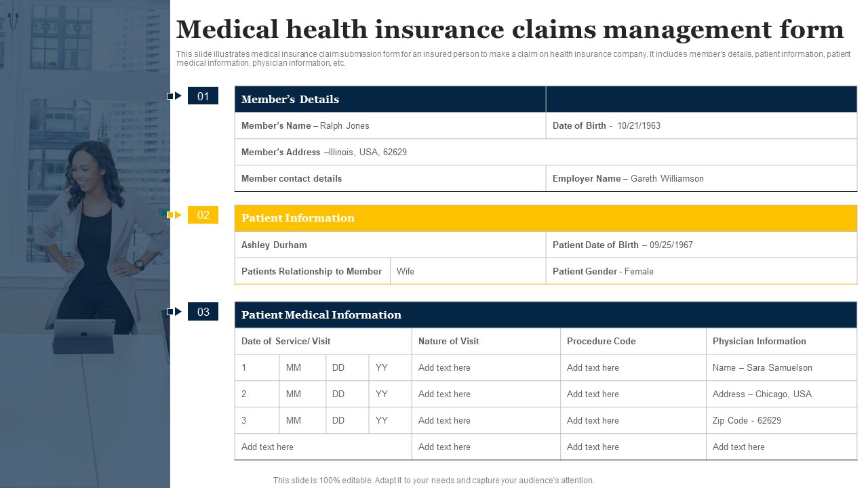Click the YY field in row 2
The height and width of the screenshot is (488, 868).
(x=390, y=394)
